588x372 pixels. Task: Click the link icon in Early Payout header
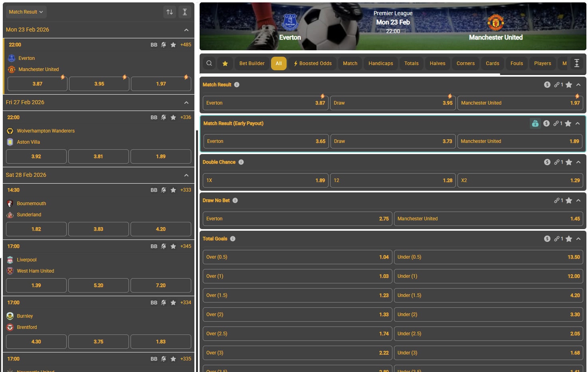pos(556,123)
